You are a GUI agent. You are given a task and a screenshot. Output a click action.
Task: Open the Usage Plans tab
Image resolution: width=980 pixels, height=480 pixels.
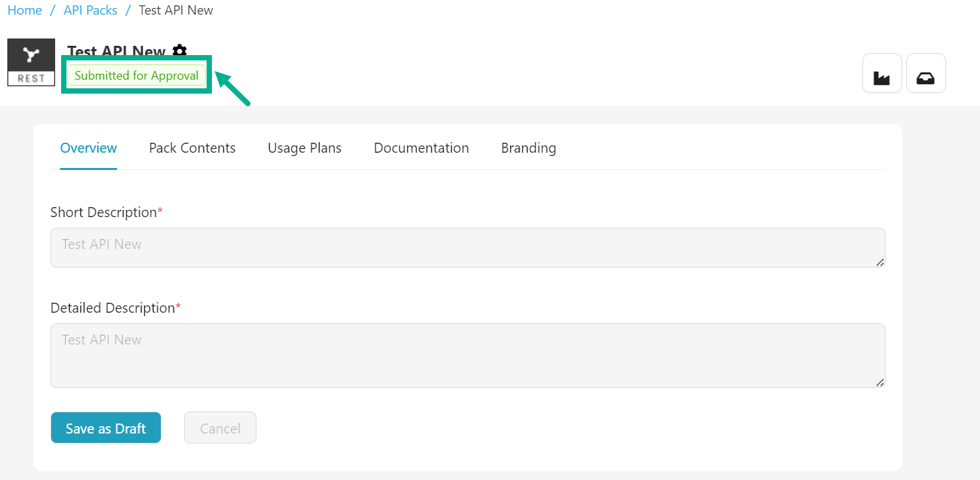[304, 148]
